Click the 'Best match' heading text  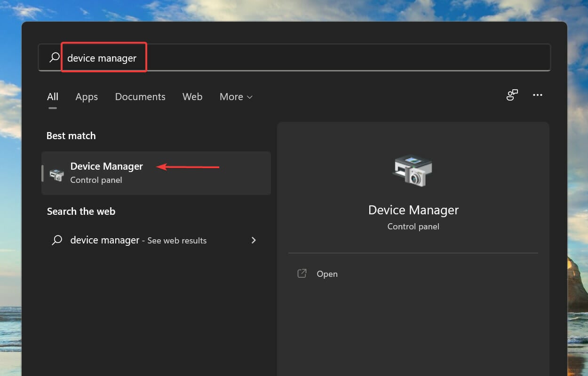tap(71, 136)
